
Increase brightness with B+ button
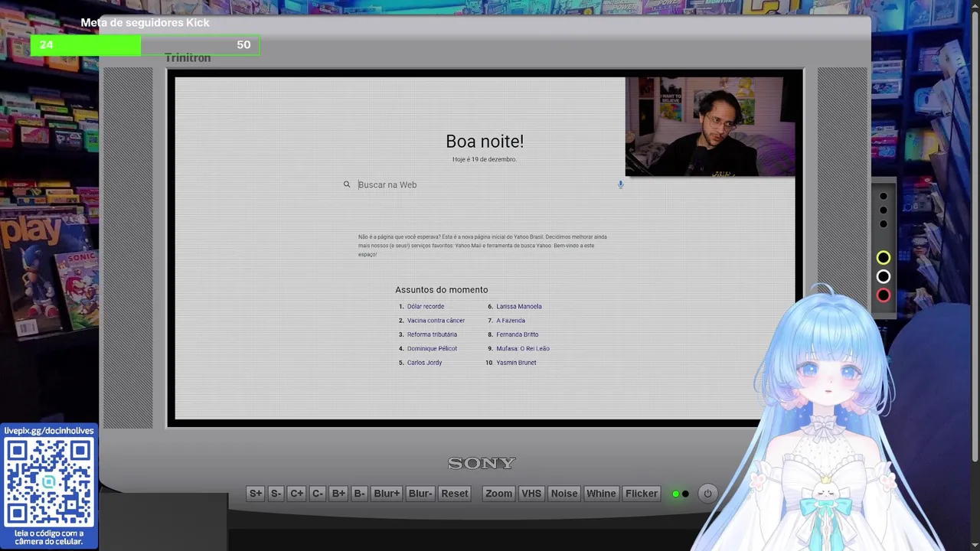tap(338, 494)
